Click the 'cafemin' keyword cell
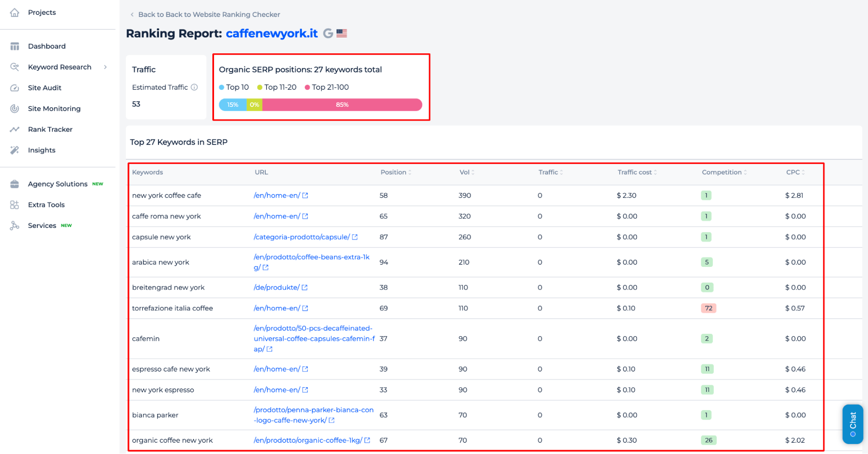 point(146,339)
